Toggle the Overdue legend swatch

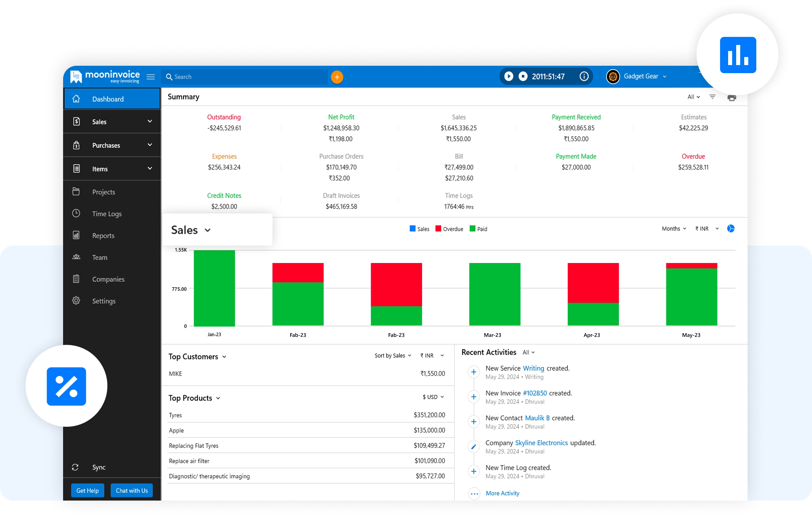click(x=438, y=229)
